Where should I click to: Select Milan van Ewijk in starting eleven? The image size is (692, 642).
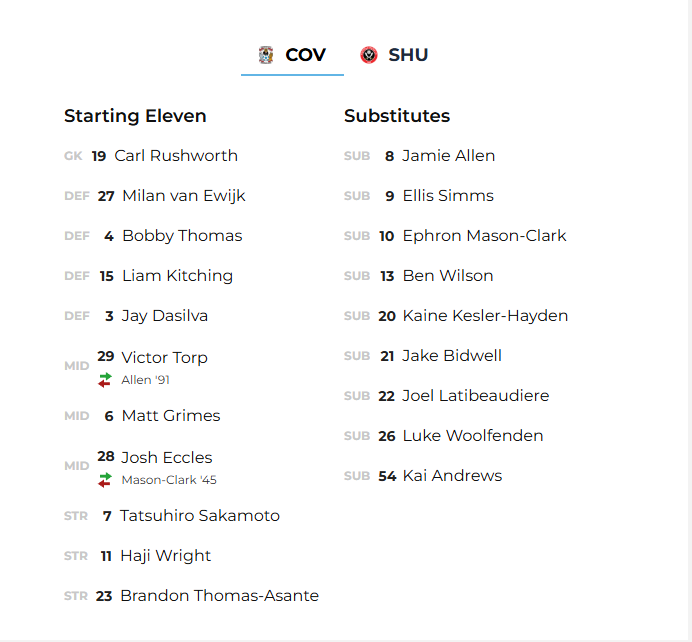183,196
